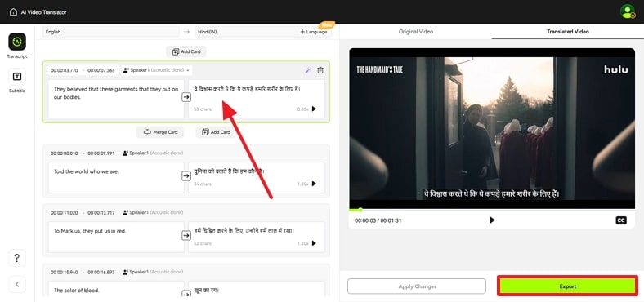The width and height of the screenshot is (644, 302).
Task: Click the magic wand icon on first card
Action: 308,70
